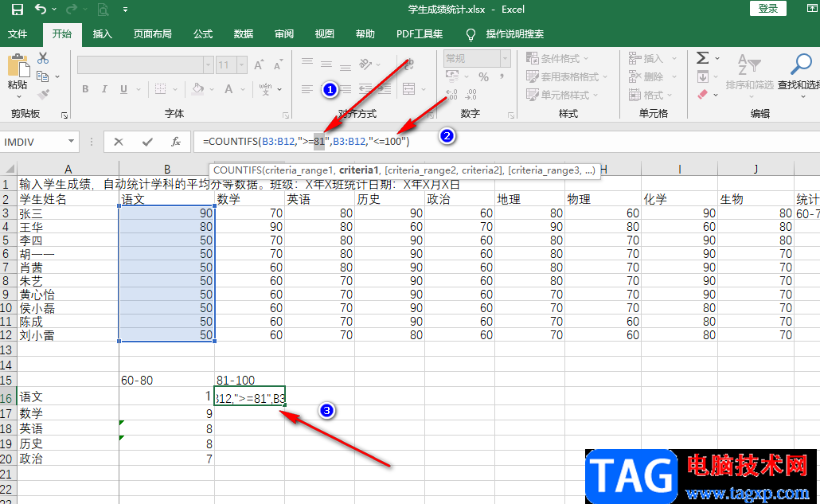Toggle Italic formatting
Viewport: 820px width, 504px height.
point(104,89)
